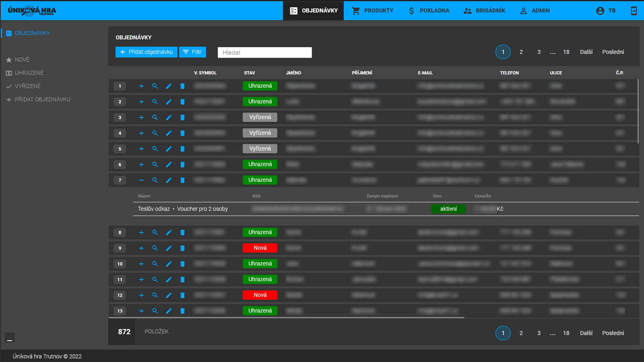This screenshot has height=362, width=644.
Task: Click the pencil icon for order 10
Action: (169, 264)
